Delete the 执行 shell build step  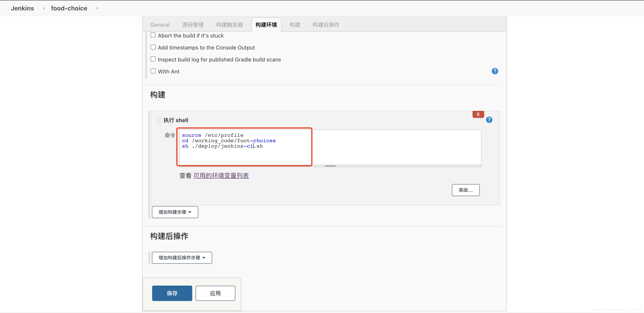pos(478,114)
